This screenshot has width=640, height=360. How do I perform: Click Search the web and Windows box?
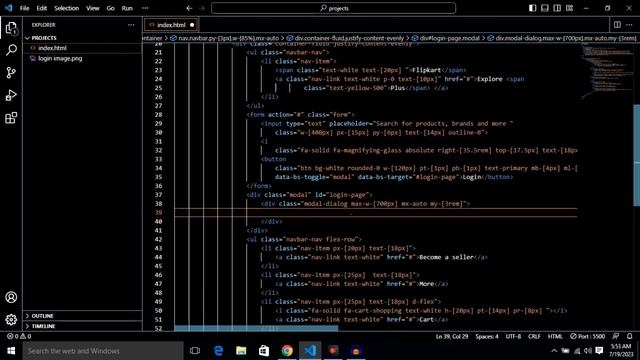tap(103, 351)
